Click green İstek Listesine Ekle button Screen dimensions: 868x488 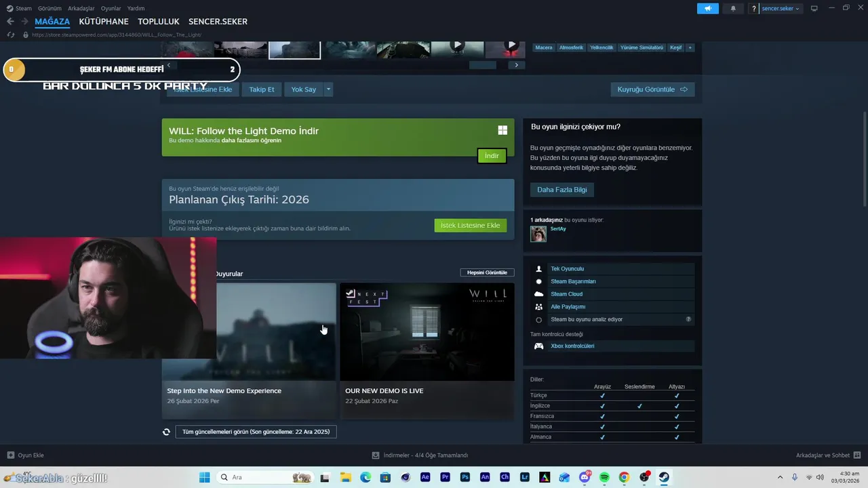coord(470,225)
